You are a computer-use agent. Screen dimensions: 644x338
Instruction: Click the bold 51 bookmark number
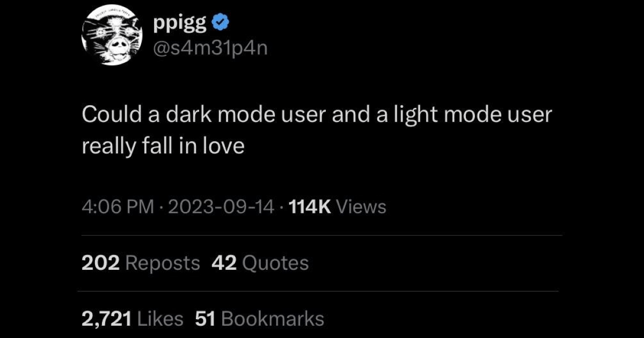tap(205, 318)
